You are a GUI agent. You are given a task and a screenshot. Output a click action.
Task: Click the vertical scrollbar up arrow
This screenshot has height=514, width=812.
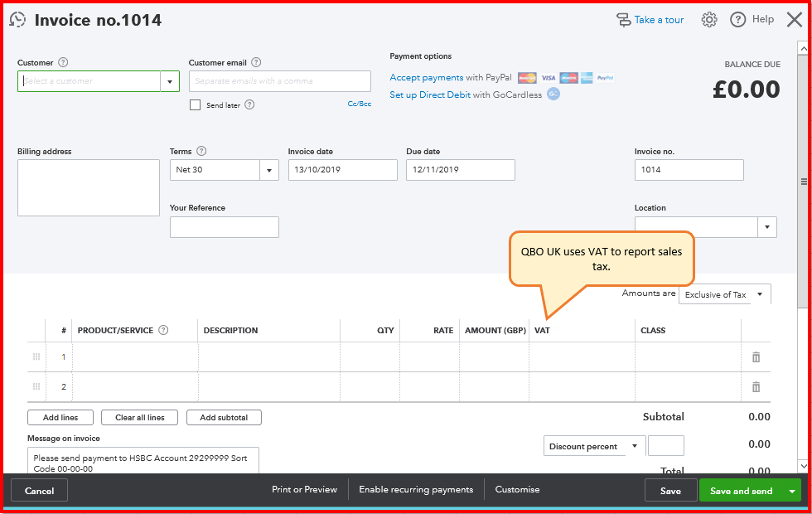804,48
